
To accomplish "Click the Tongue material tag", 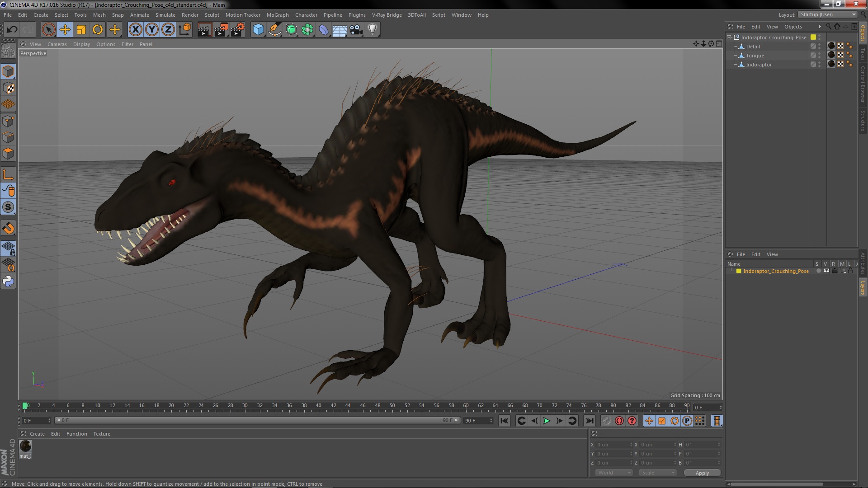I will pyautogui.click(x=831, y=55).
